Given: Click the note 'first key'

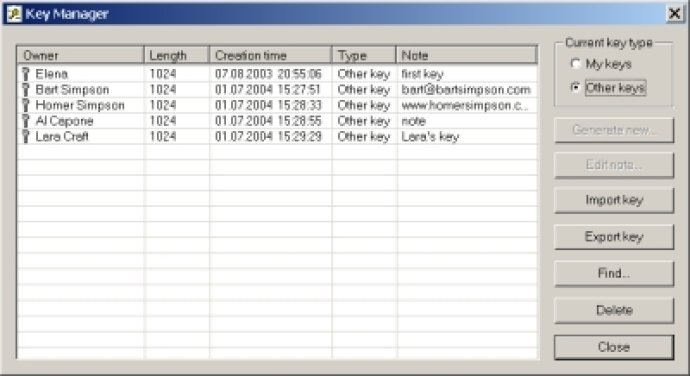Looking at the screenshot, I should pyautogui.click(x=422, y=74).
